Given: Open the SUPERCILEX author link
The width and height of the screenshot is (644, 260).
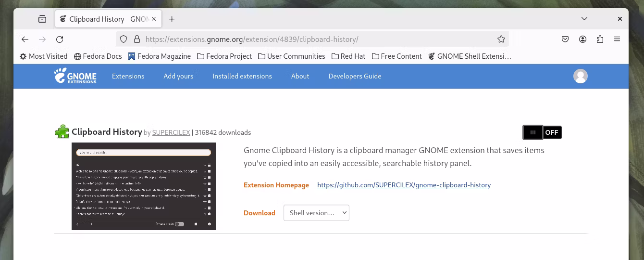Looking at the screenshot, I should click(x=171, y=133).
